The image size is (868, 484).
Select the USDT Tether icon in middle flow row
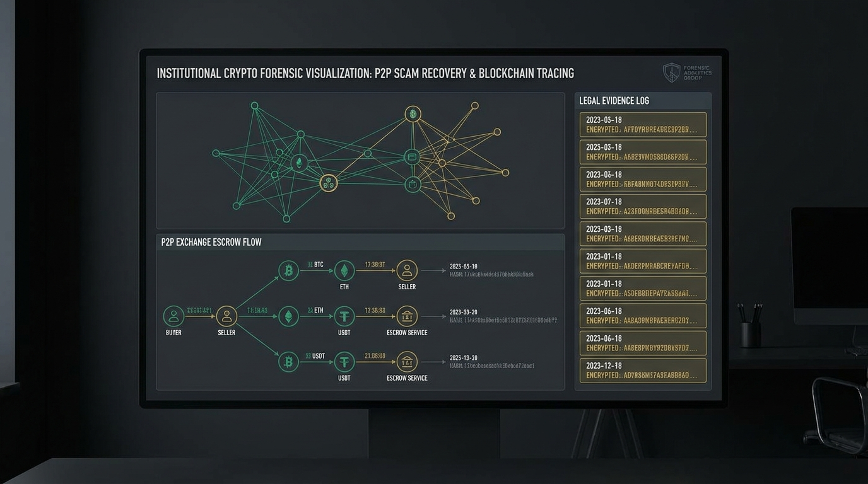pyautogui.click(x=344, y=316)
